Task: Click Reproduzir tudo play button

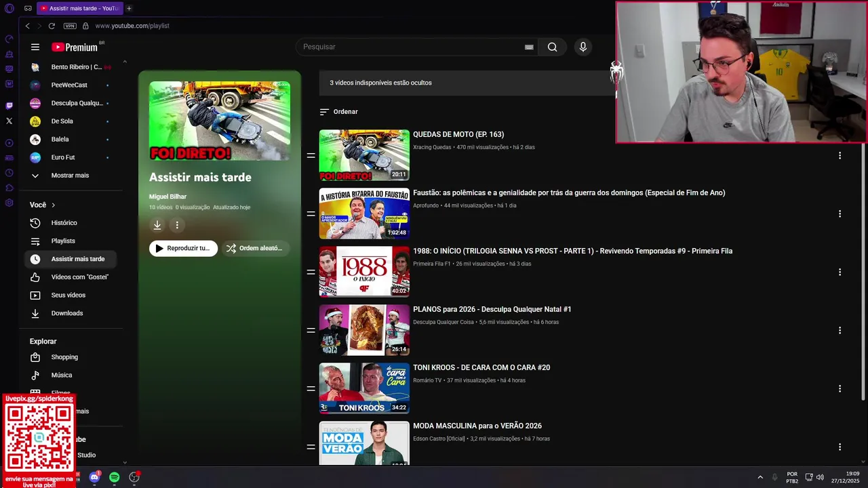Action: 183,248
